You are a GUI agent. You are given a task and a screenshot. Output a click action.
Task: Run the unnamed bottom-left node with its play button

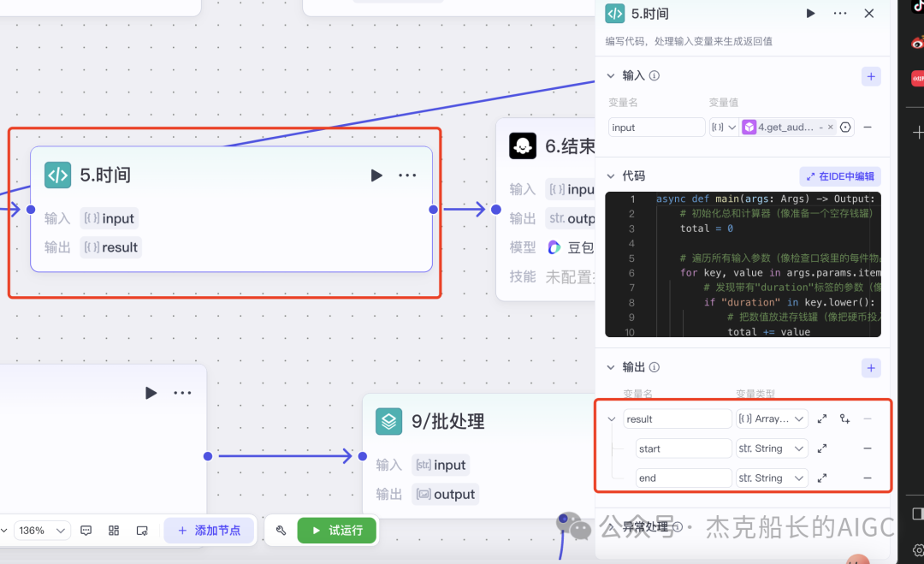(x=151, y=393)
